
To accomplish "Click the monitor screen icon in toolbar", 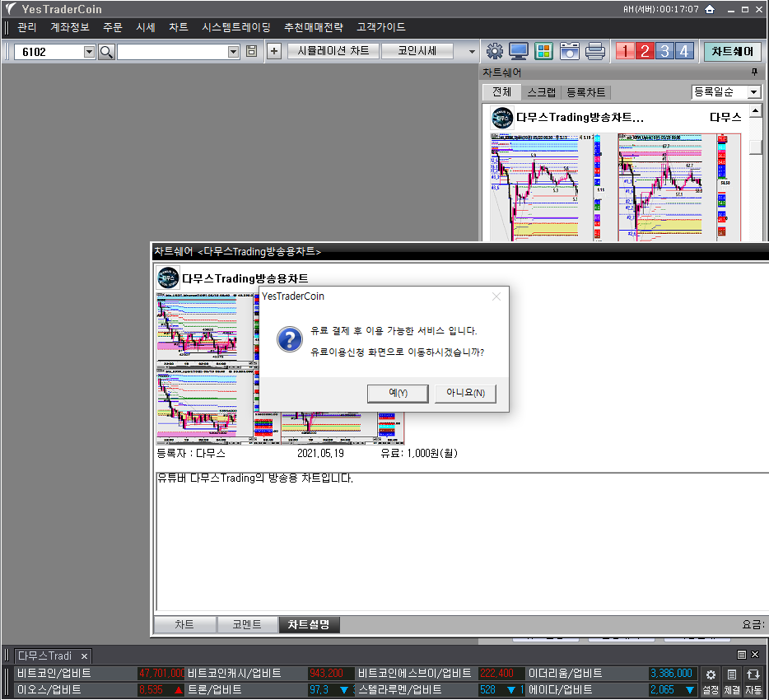I will pyautogui.click(x=519, y=51).
